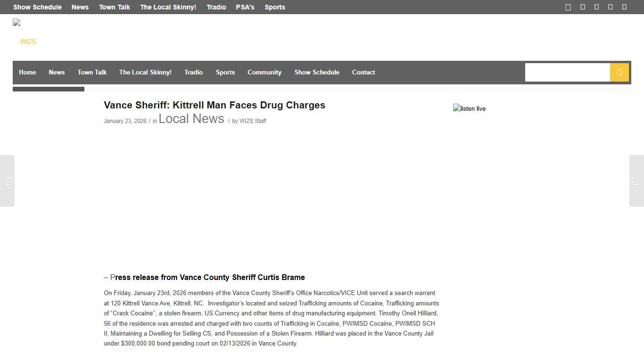644x362 pixels.
Task: Select Community from the navigation bar
Action: tap(264, 72)
